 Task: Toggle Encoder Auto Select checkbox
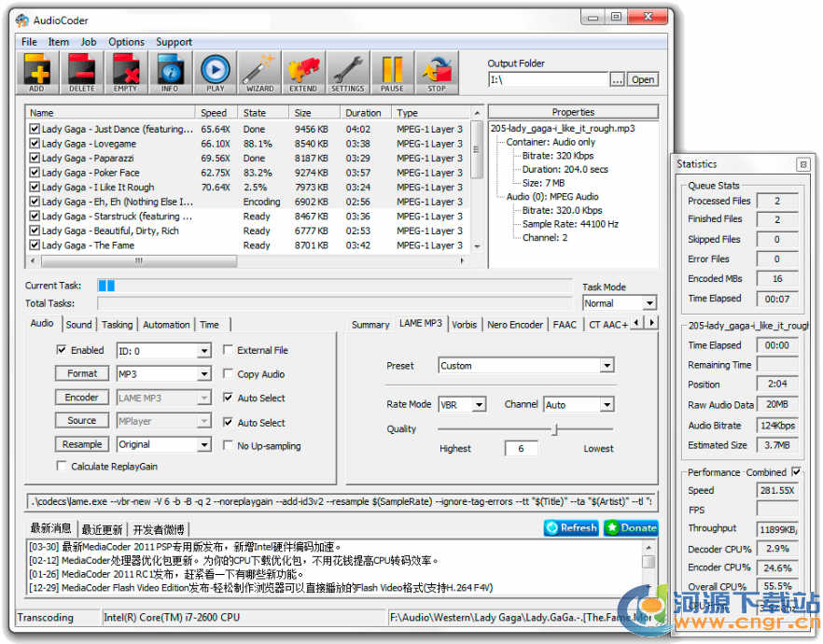click(228, 398)
